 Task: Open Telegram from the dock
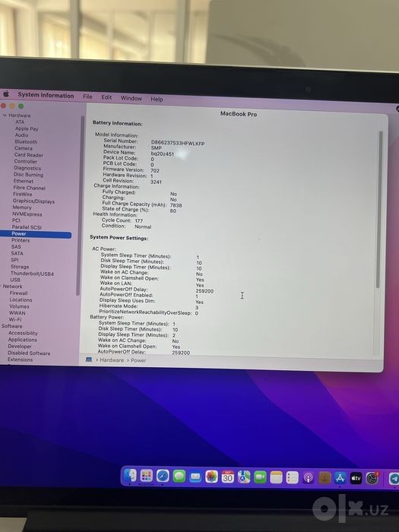pos(393,479)
